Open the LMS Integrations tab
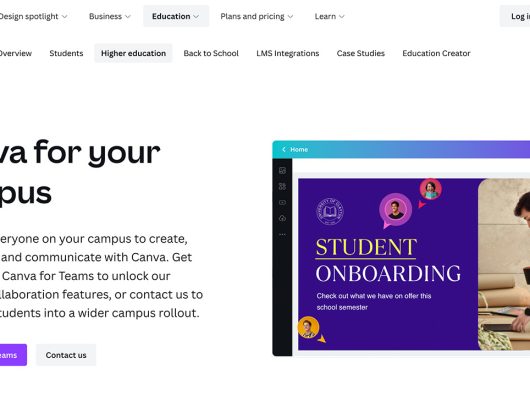The width and height of the screenshot is (530, 396). point(288,53)
